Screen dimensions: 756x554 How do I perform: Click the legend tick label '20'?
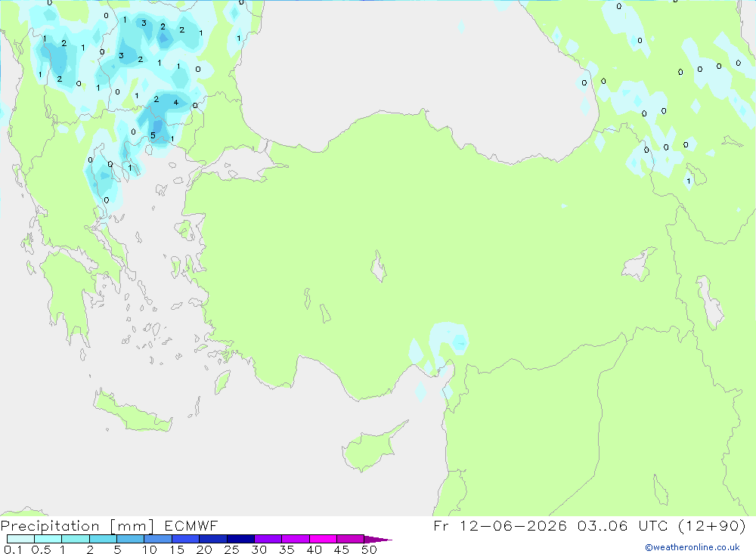coord(204,549)
